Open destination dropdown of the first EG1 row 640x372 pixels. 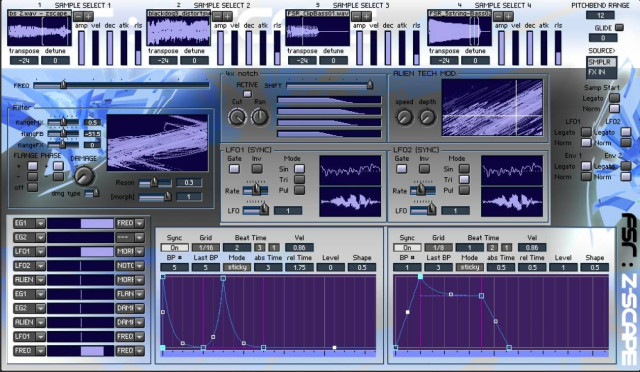(140, 223)
